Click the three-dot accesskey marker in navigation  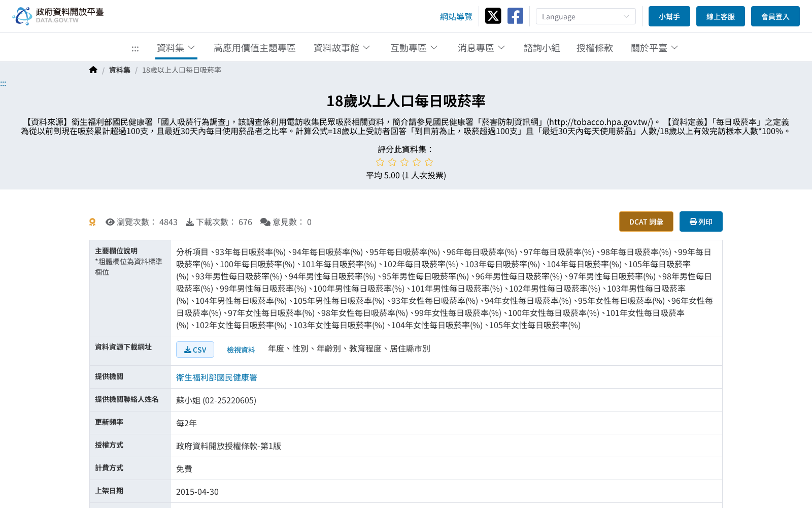point(135,49)
